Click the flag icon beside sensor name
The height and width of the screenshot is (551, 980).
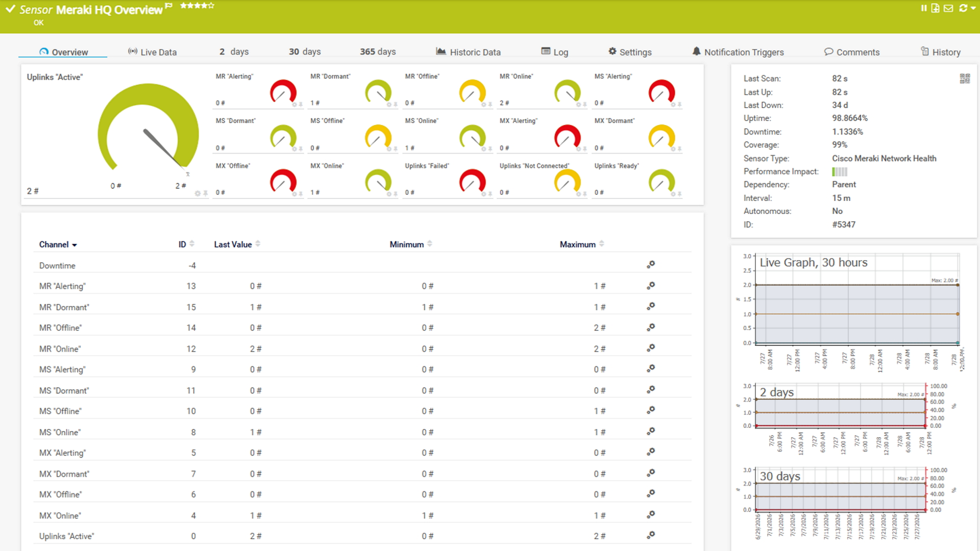click(x=169, y=6)
